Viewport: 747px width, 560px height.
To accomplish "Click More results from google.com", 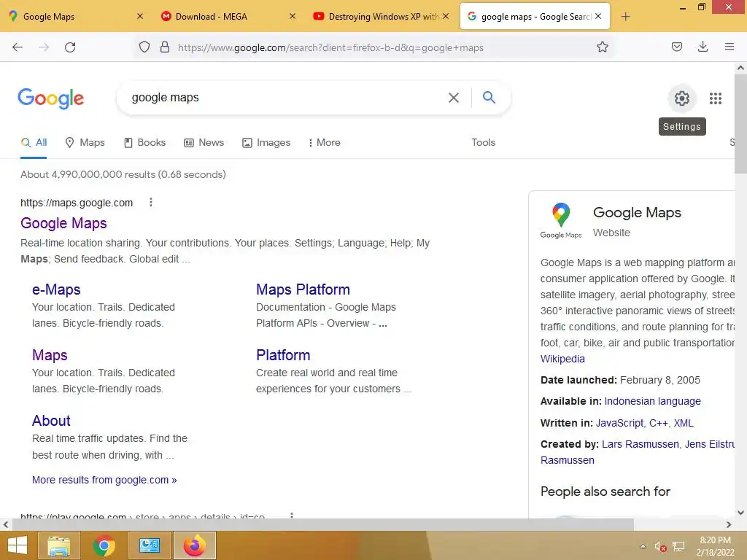I will [x=104, y=480].
